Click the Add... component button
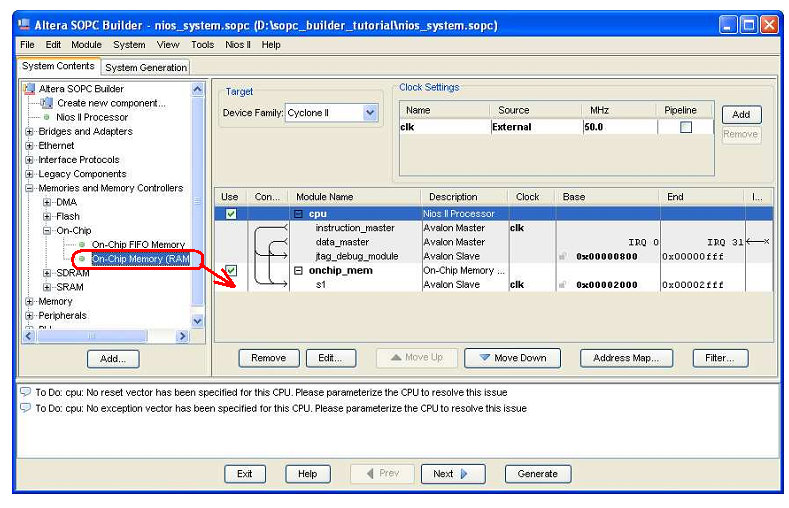 pyautogui.click(x=113, y=359)
